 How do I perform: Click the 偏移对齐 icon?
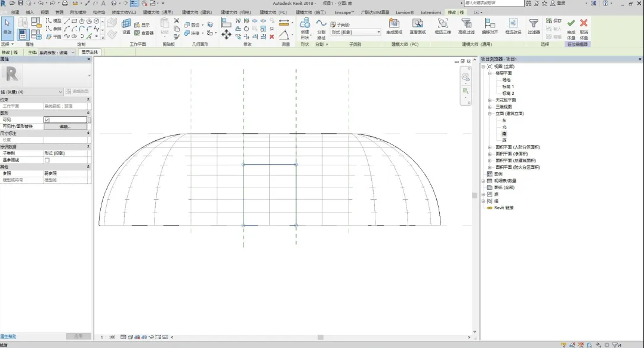[x=489, y=24]
